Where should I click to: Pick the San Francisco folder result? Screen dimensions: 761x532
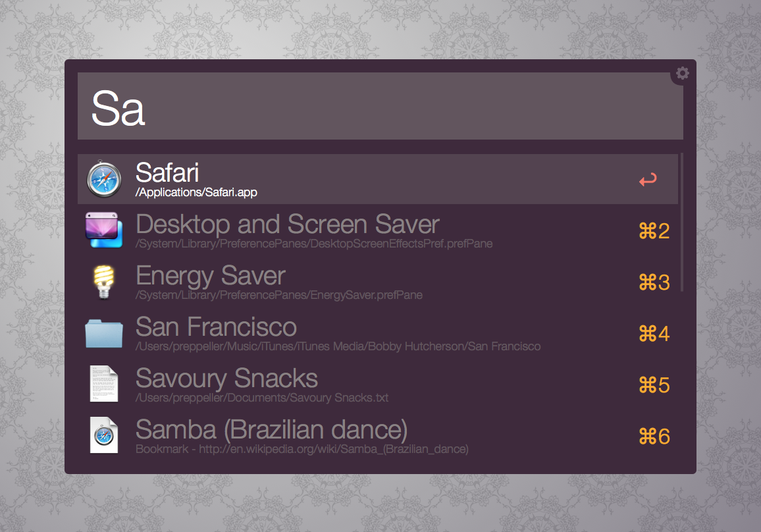(216, 327)
